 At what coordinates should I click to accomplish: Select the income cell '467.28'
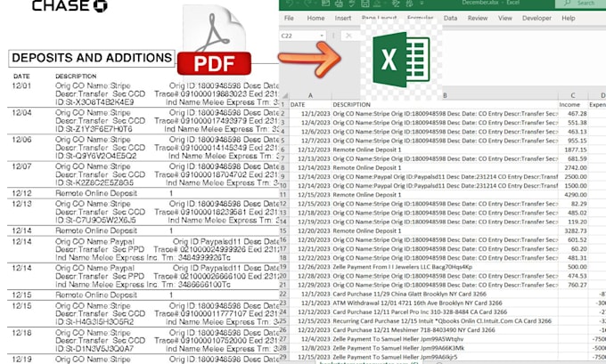pyautogui.click(x=573, y=114)
